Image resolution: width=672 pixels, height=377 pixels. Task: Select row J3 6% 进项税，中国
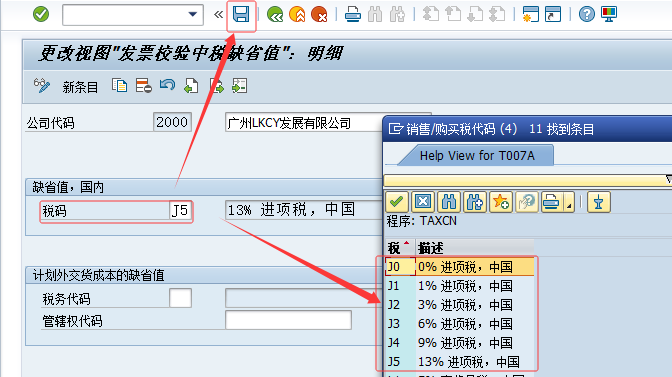tap(459, 323)
